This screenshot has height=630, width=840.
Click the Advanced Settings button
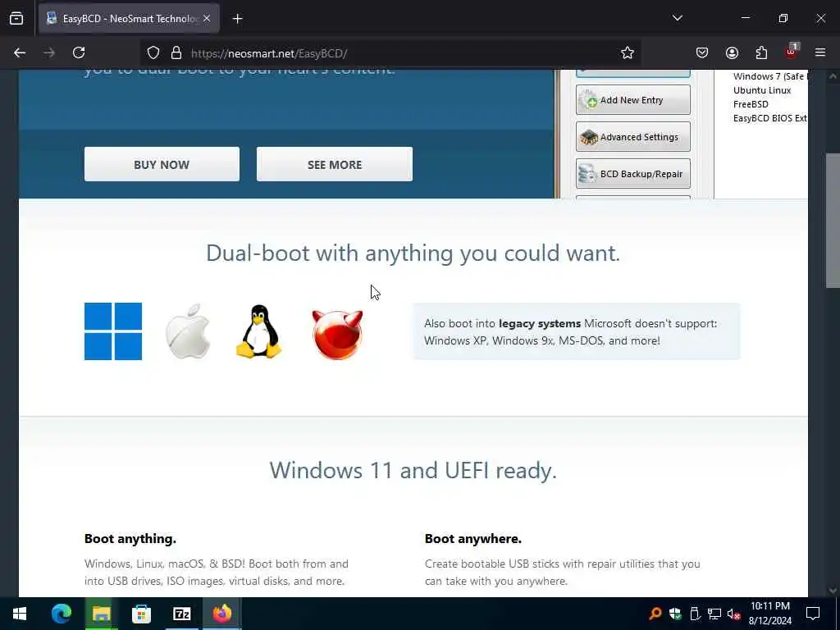tap(632, 137)
